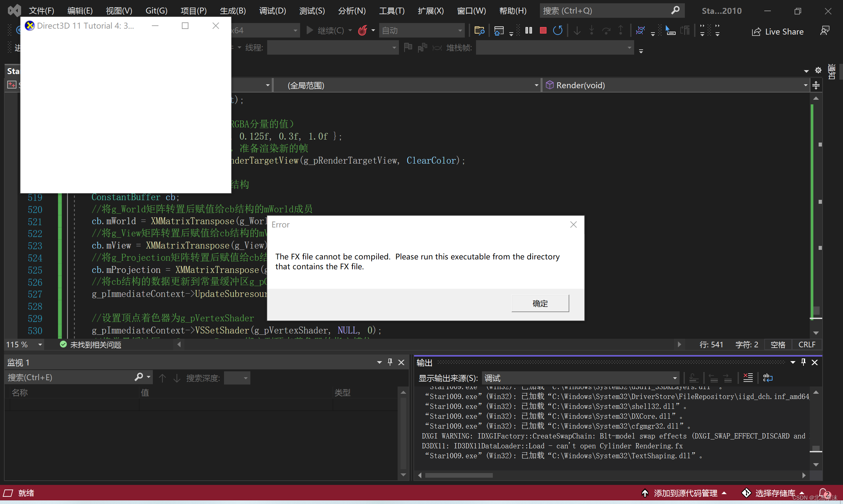Pin the 输出 output panel
The width and height of the screenshot is (843, 504).
pyautogui.click(x=803, y=362)
